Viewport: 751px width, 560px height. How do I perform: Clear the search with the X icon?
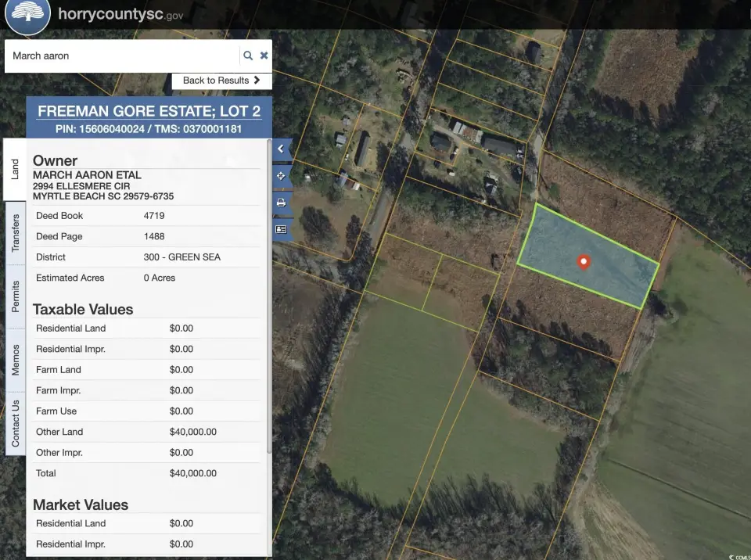point(264,56)
